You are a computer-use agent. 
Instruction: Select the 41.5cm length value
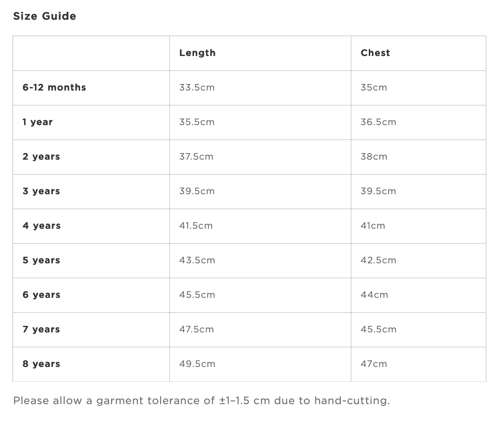(x=196, y=226)
